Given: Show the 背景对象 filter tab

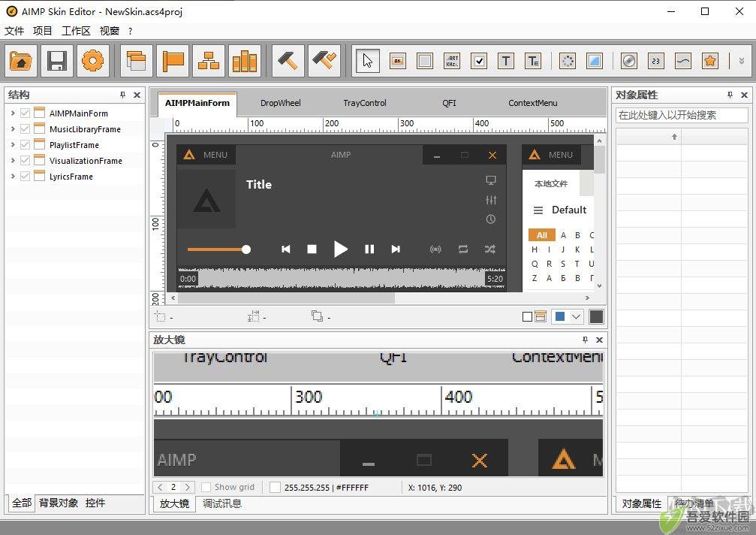Looking at the screenshot, I should point(59,503).
